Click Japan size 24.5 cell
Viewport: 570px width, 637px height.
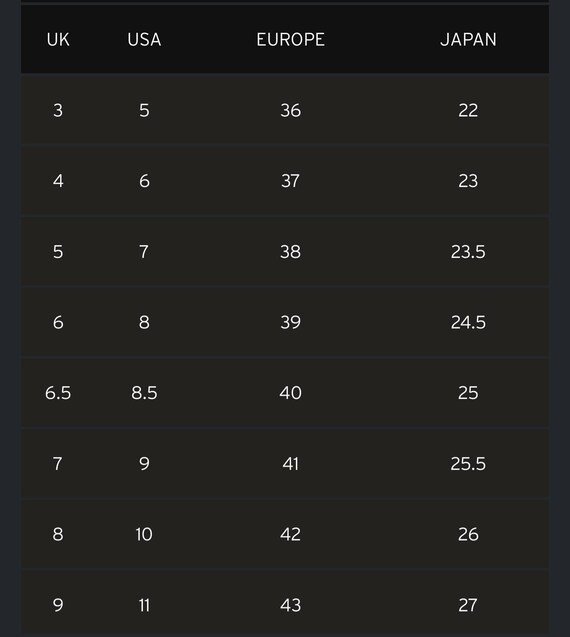pos(468,322)
